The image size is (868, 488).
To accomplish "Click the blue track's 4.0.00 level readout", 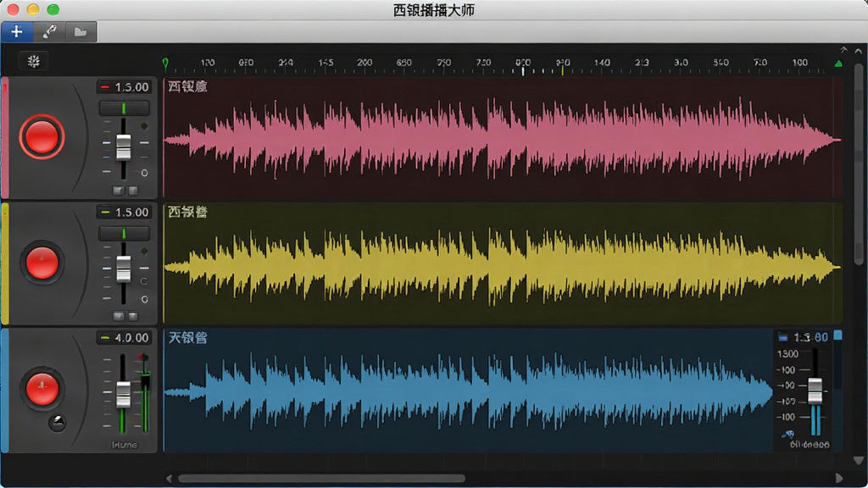I will coord(124,337).
